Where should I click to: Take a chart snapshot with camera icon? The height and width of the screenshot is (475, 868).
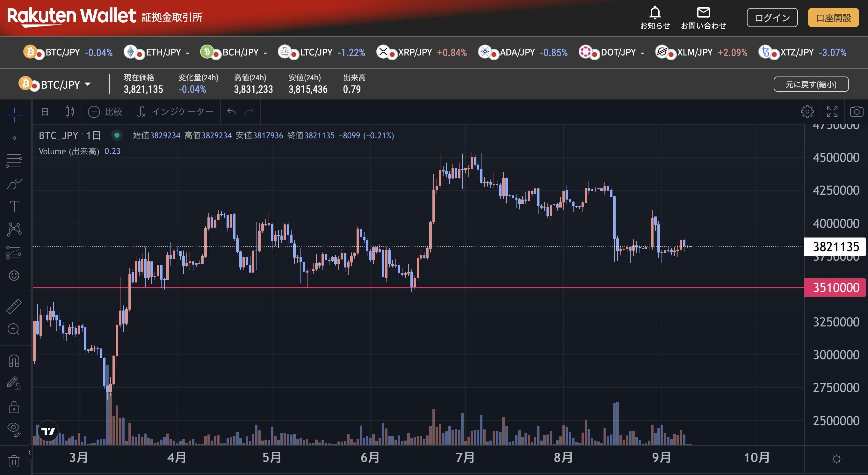[x=856, y=112]
